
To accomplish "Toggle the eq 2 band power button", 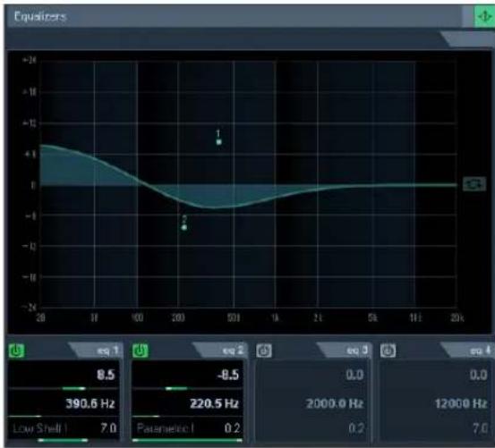I will 141,351.
